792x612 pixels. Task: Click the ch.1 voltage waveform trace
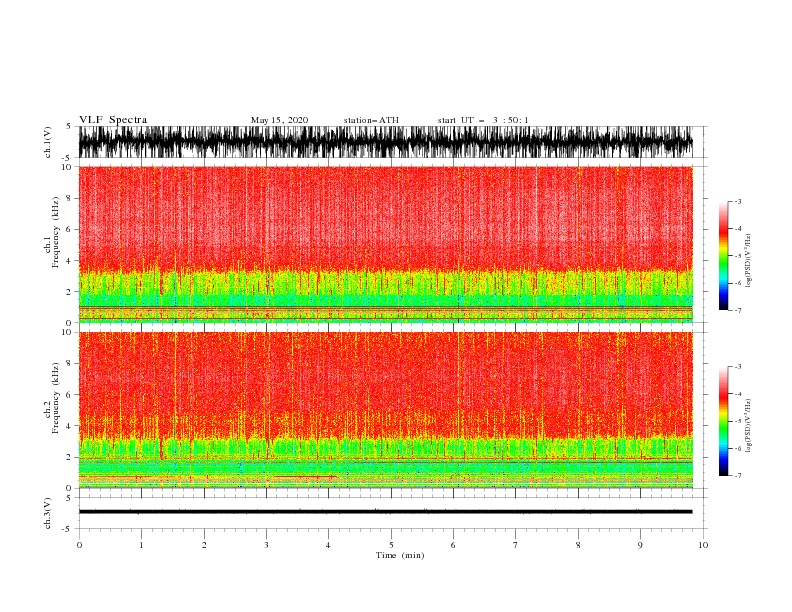385,142
